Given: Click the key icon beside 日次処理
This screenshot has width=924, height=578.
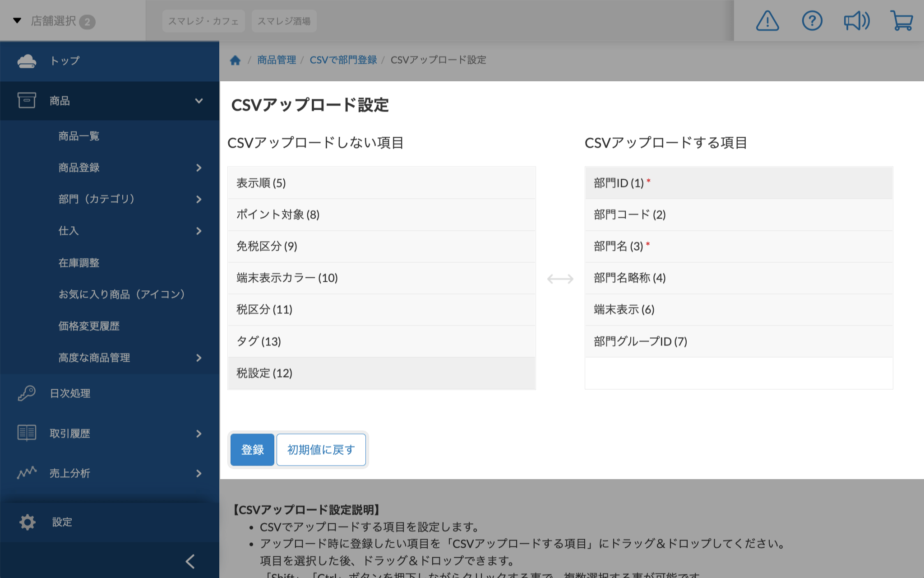Looking at the screenshot, I should (27, 393).
